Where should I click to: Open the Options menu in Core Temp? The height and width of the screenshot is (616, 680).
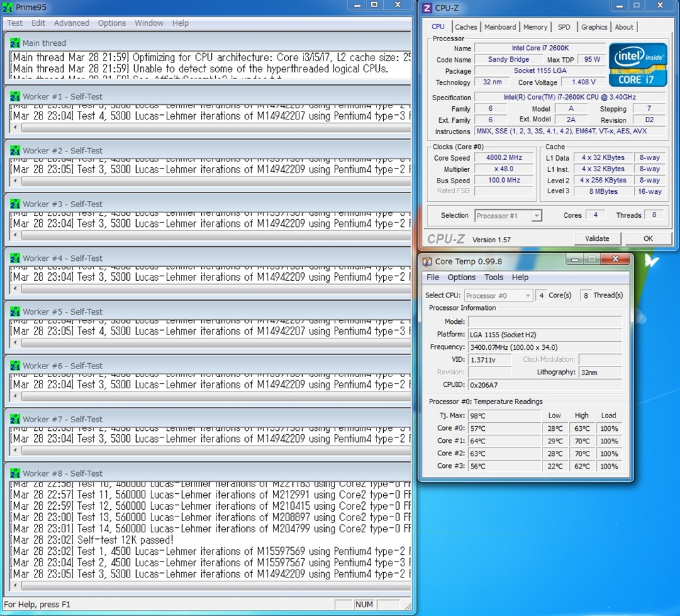tap(462, 277)
